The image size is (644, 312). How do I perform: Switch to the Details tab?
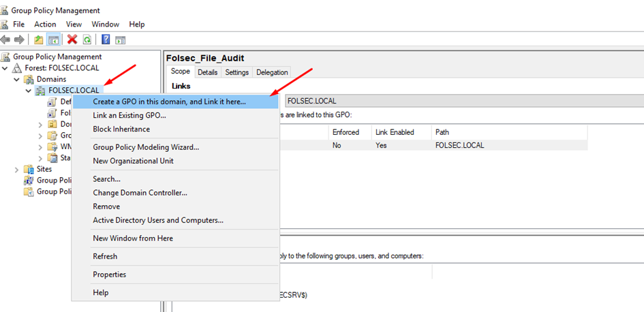click(207, 72)
